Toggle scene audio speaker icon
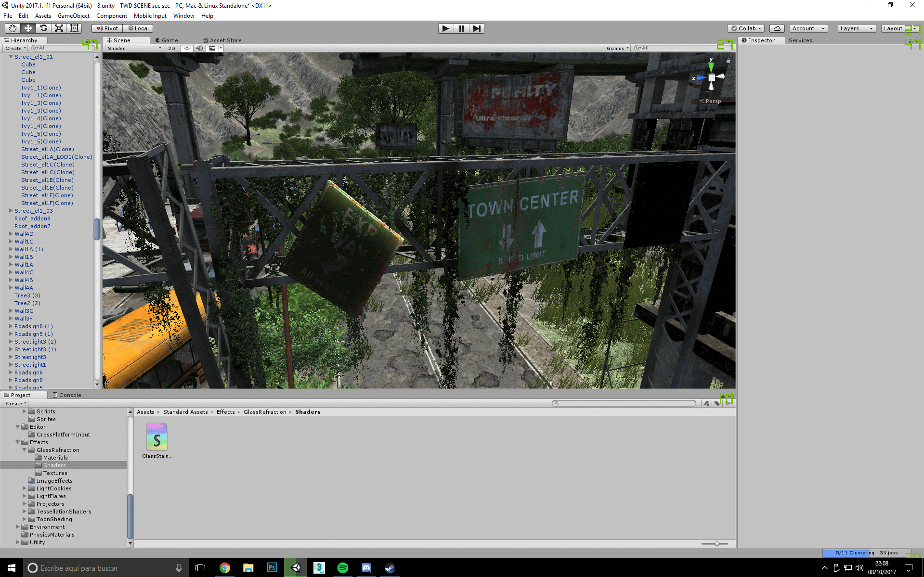 pos(199,48)
